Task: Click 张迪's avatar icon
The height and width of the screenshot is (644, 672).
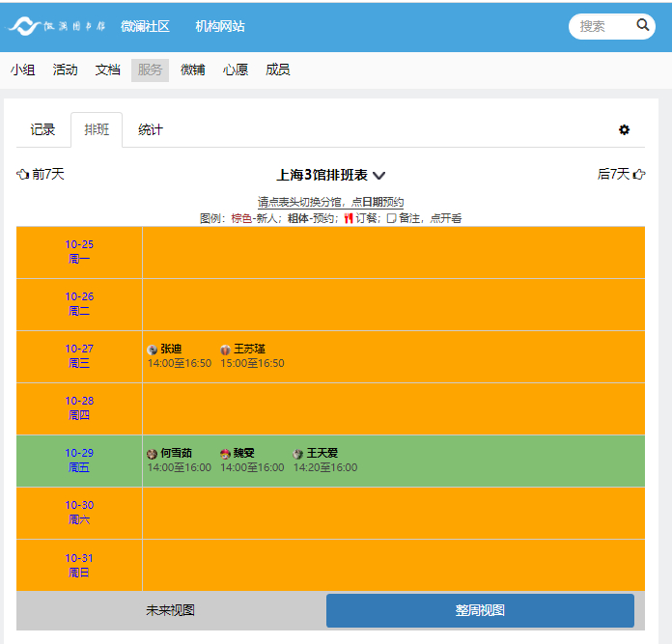Action: (153, 350)
